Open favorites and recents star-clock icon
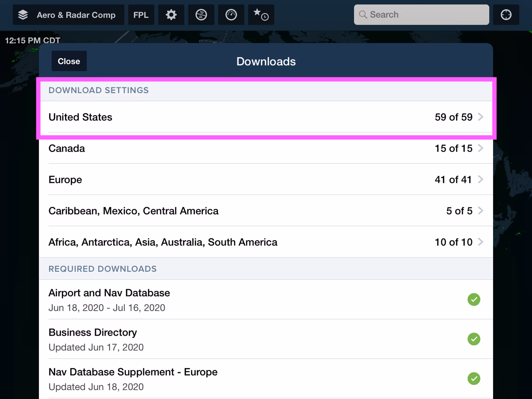Viewport: 532px width, 399px height. 261,15
